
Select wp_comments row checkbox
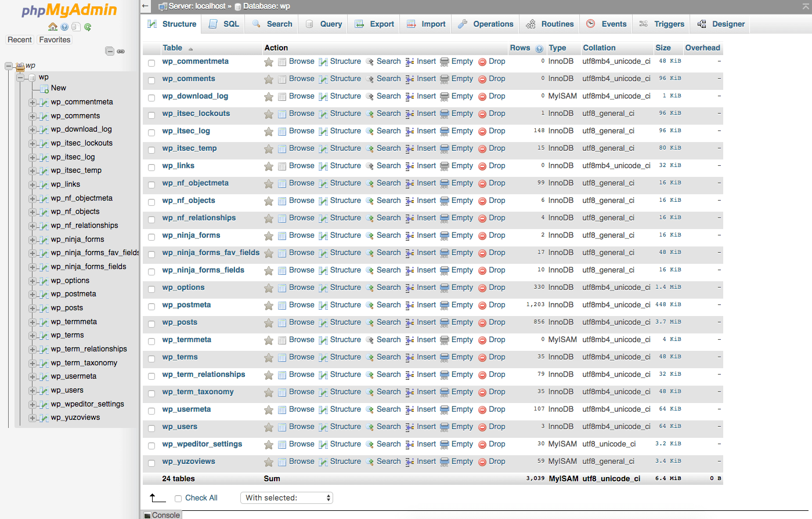(151, 80)
